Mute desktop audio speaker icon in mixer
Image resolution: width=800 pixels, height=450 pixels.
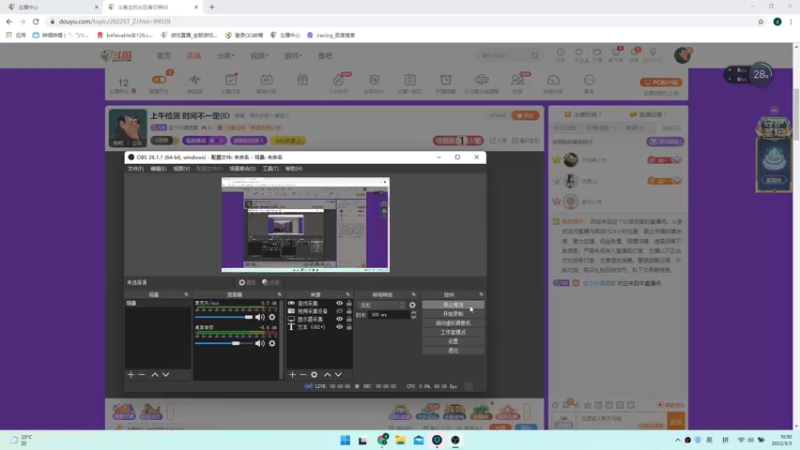(x=260, y=343)
